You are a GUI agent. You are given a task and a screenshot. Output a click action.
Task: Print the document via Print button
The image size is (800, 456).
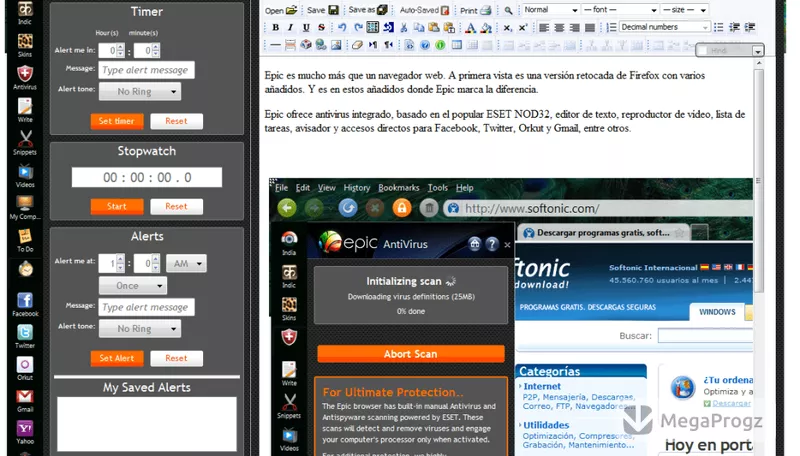coord(476,10)
